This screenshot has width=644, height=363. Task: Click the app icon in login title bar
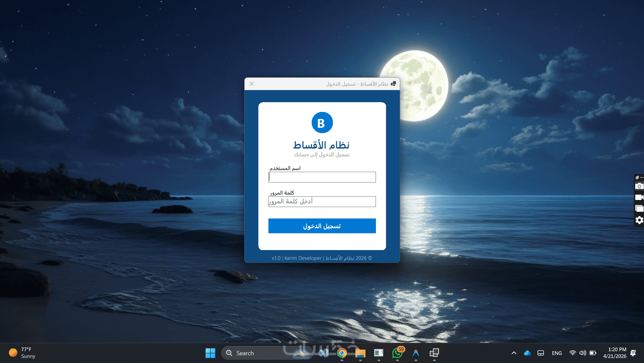[393, 84]
